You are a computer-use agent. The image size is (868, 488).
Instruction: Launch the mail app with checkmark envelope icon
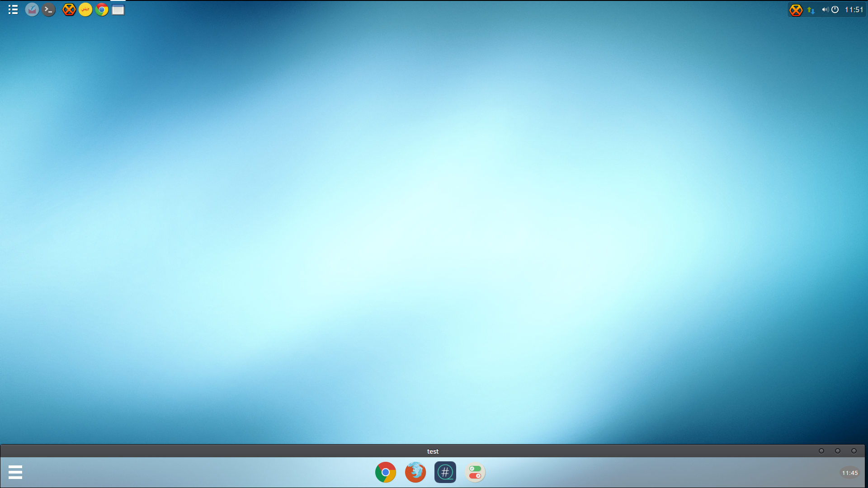(32, 9)
